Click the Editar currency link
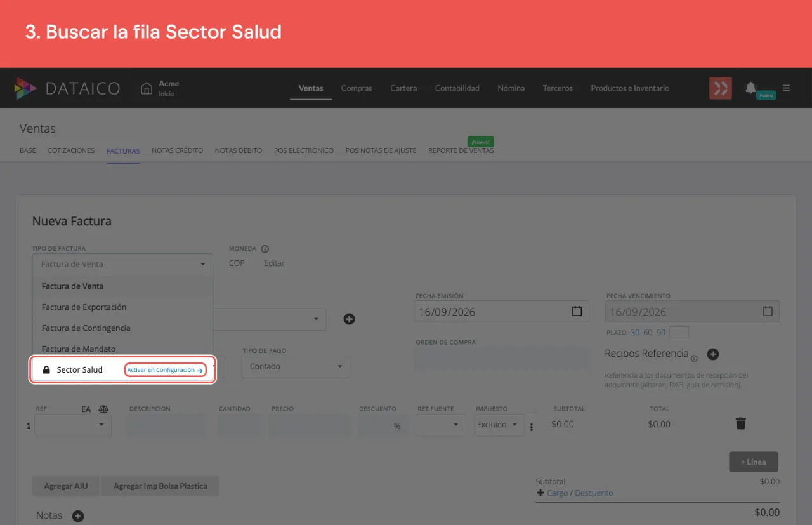Screen dimensions: 812x525 pos(274,263)
